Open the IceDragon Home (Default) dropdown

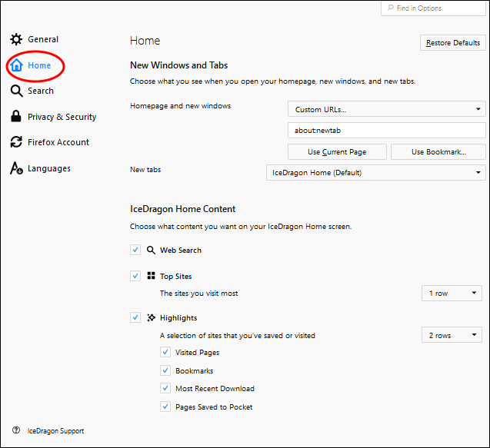[x=376, y=173]
